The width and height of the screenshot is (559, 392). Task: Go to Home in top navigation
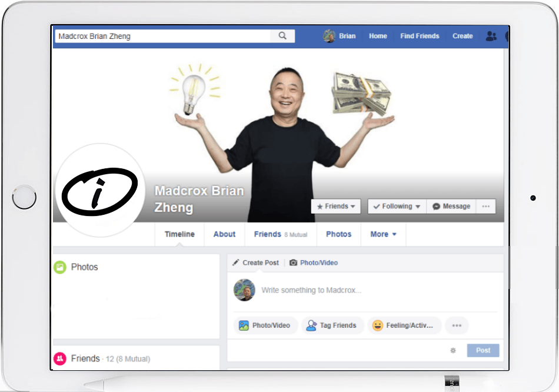pos(378,36)
